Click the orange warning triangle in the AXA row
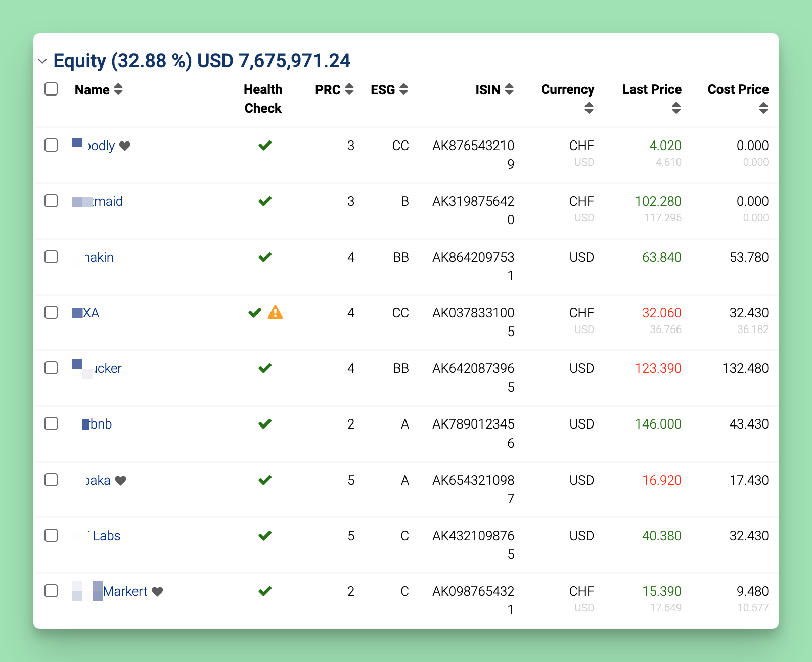The width and height of the screenshot is (812, 662). coord(275,313)
